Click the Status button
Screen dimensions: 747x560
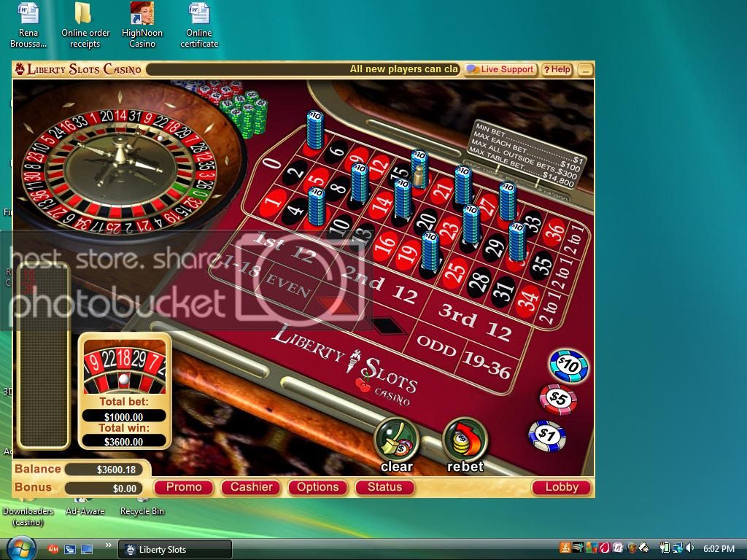pos(384,487)
